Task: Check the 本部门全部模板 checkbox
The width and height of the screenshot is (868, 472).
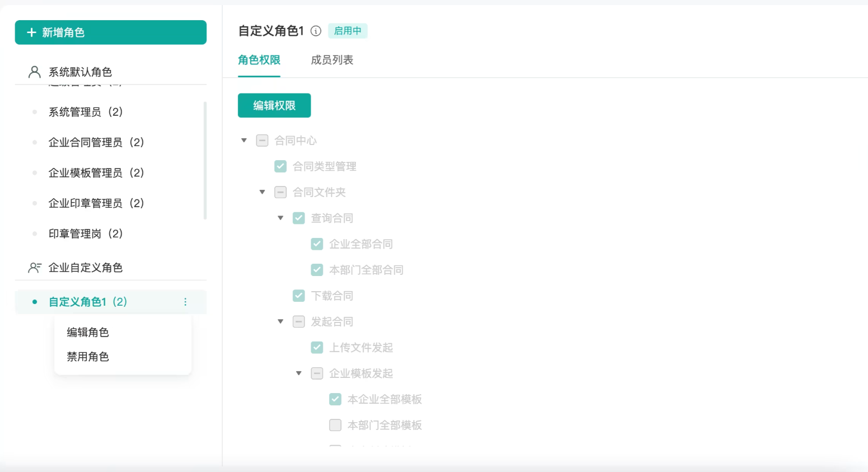Action: [335, 425]
